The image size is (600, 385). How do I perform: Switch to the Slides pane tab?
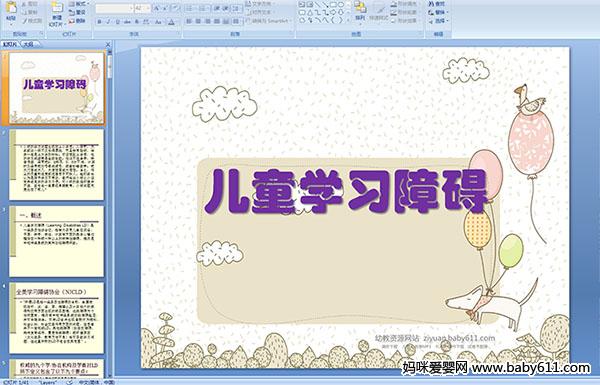[x=10, y=44]
